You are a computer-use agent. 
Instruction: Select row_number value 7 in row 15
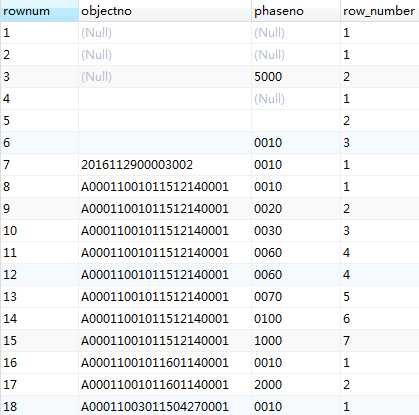380,341
